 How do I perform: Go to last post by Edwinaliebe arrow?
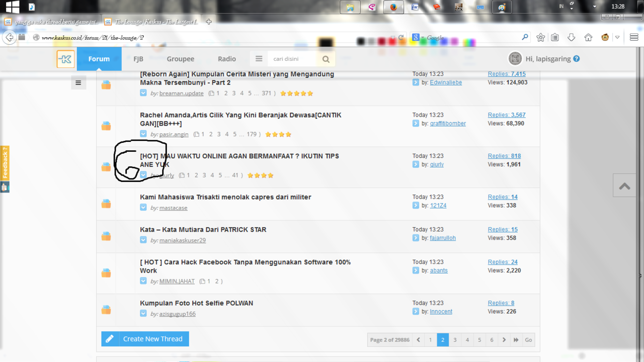[x=416, y=82]
